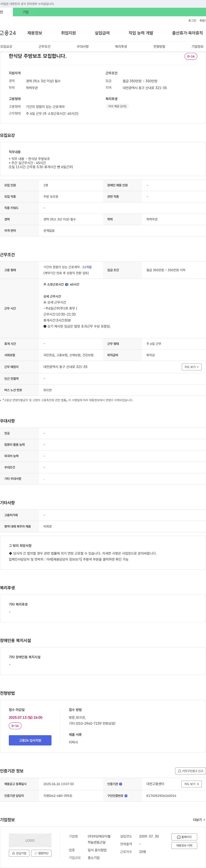Jump to 전형방법 section tab
The height and width of the screenshot is (868, 206).
pyautogui.click(x=159, y=46)
